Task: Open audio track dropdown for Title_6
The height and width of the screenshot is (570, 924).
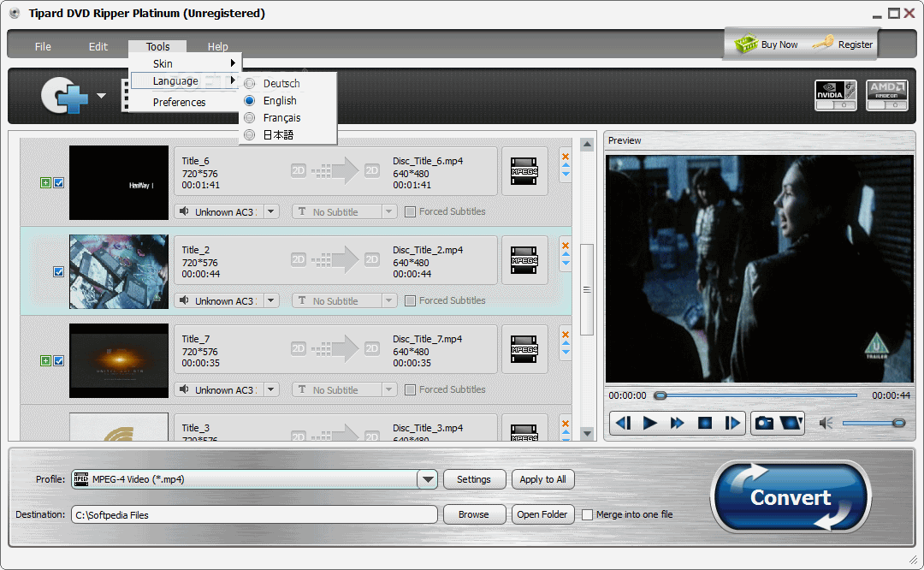Action: tap(271, 211)
